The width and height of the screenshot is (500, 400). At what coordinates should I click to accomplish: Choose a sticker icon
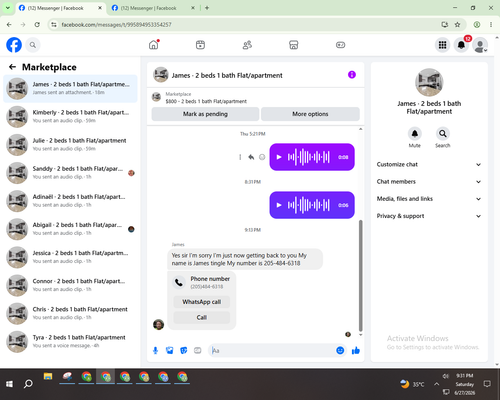point(183,350)
